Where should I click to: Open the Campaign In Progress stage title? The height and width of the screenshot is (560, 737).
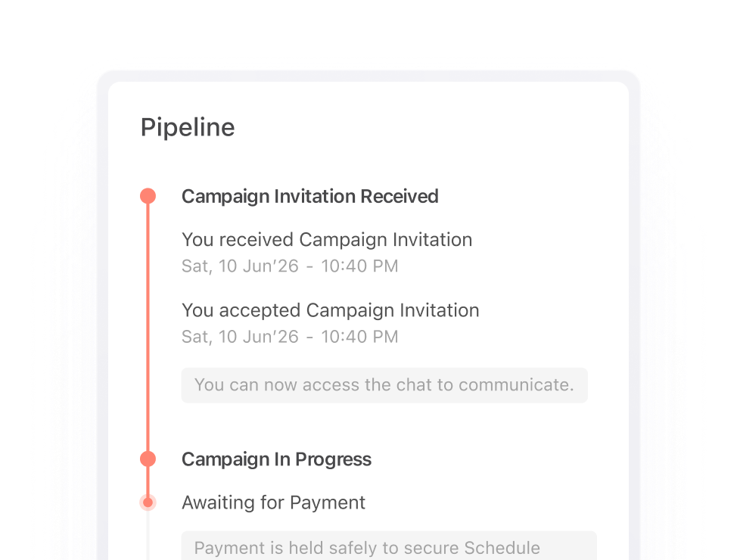pos(276,459)
